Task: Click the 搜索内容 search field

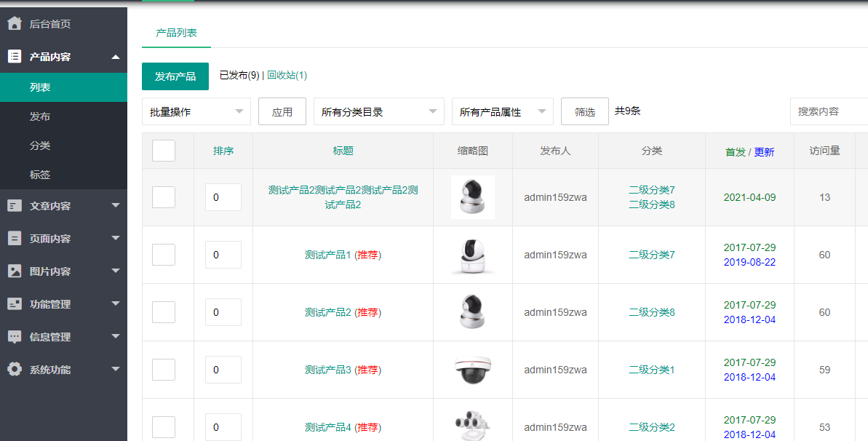Action: tap(828, 112)
